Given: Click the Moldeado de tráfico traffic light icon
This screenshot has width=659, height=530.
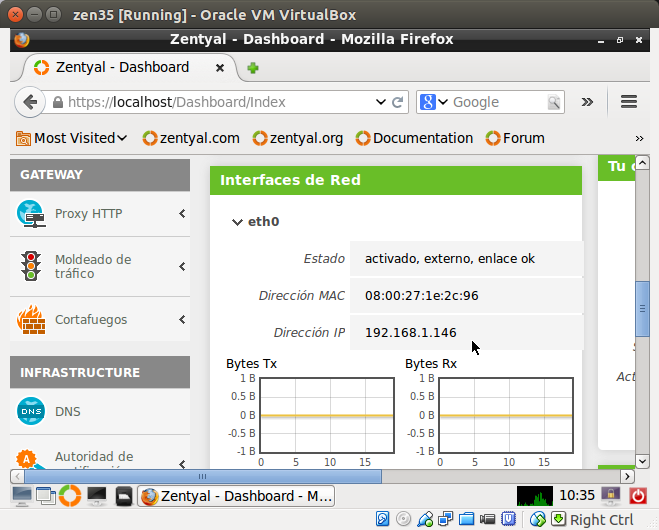Looking at the screenshot, I should click(31, 266).
